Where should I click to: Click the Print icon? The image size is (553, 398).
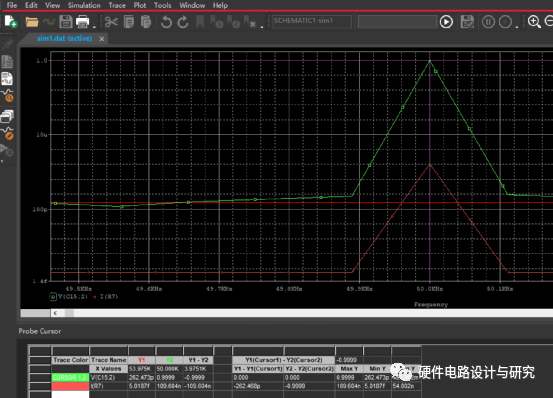coord(83,22)
